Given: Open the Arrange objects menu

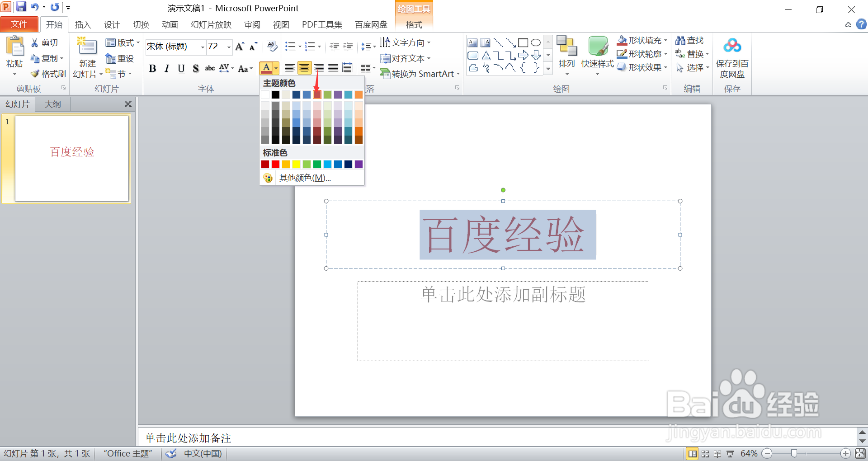Looking at the screenshot, I should [x=566, y=54].
